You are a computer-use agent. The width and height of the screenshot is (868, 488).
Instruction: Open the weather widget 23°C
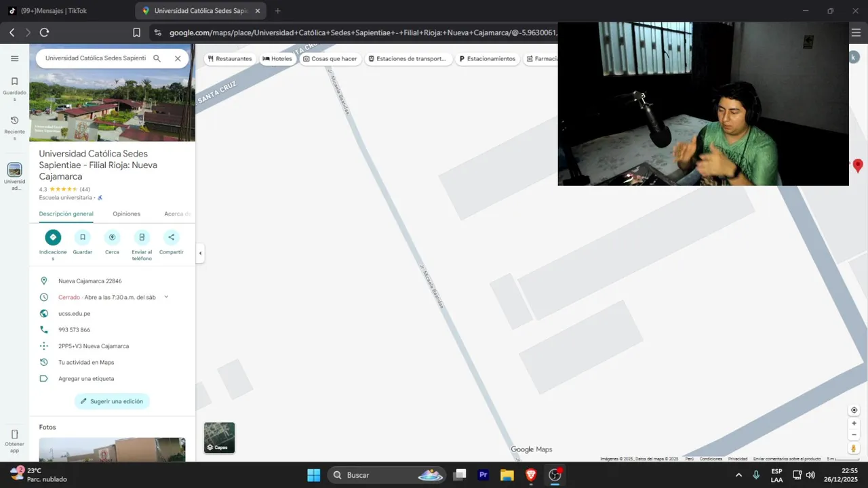(x=39, y=474)
